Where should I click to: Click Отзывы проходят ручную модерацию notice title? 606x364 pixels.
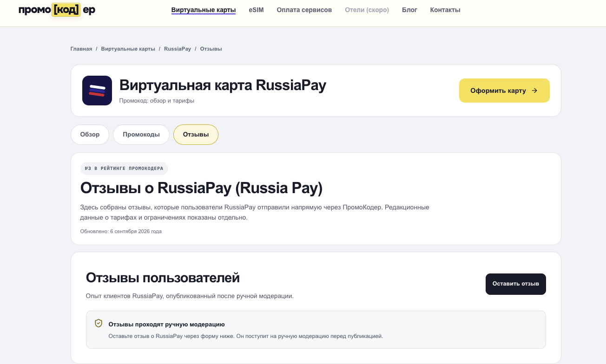coord(166,324)
